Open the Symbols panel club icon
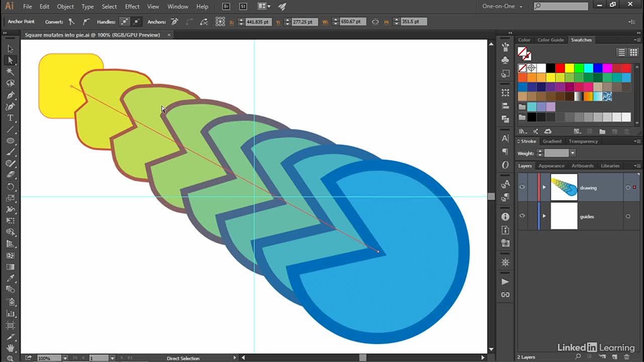 click(505, 60)
